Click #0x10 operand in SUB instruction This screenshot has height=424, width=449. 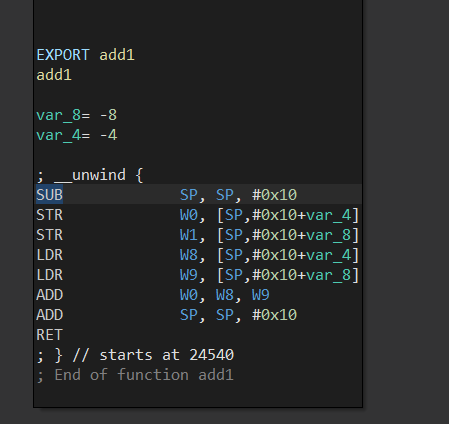(274, 195)
